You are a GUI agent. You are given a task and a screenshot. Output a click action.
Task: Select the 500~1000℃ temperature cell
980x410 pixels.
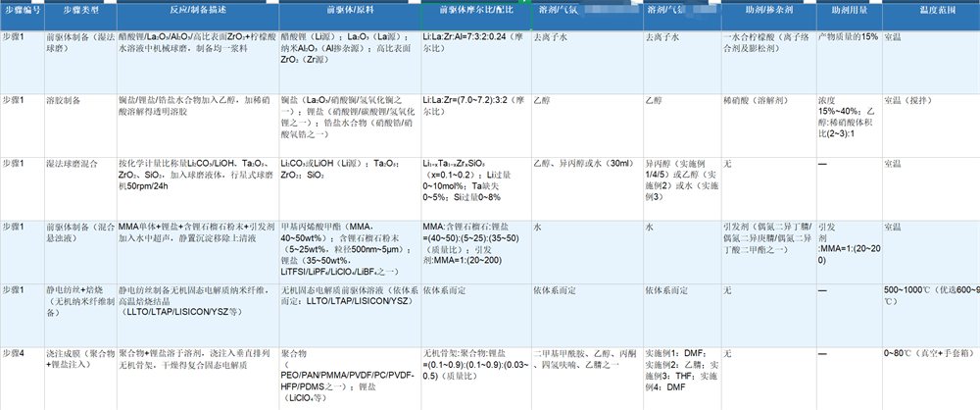pos(931,315)
